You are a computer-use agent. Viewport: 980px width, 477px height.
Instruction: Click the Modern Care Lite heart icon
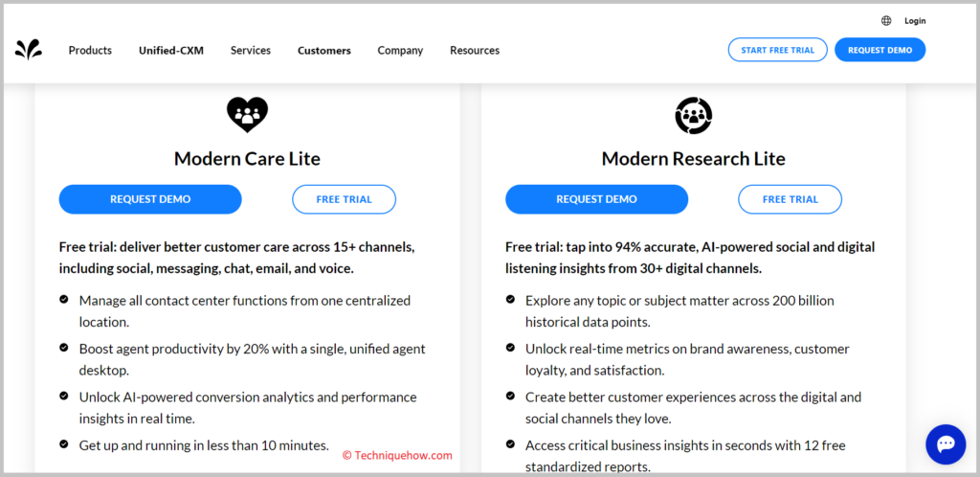(247, 114)
